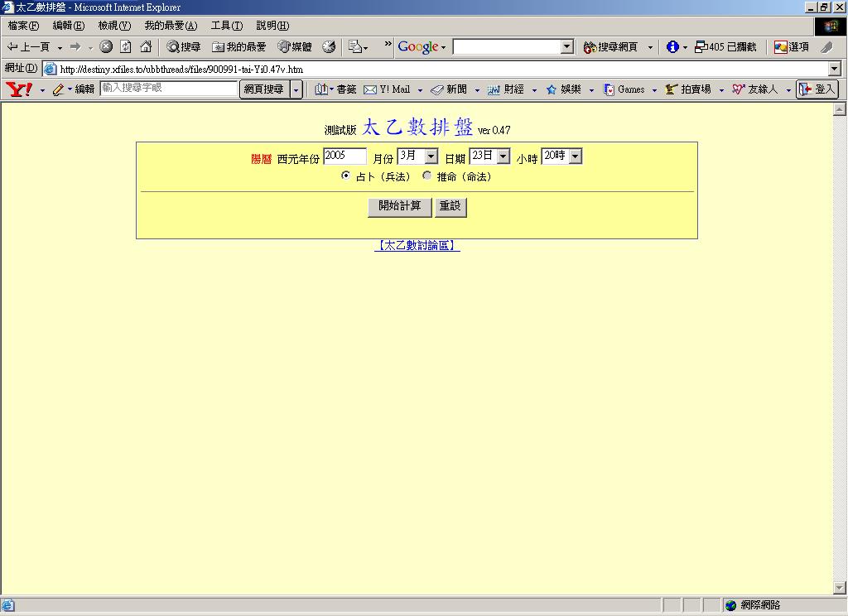The width and height of the screenshot is (848, 616).
Task: Click the Stop loading icon
Action: [x=106, y=47]
